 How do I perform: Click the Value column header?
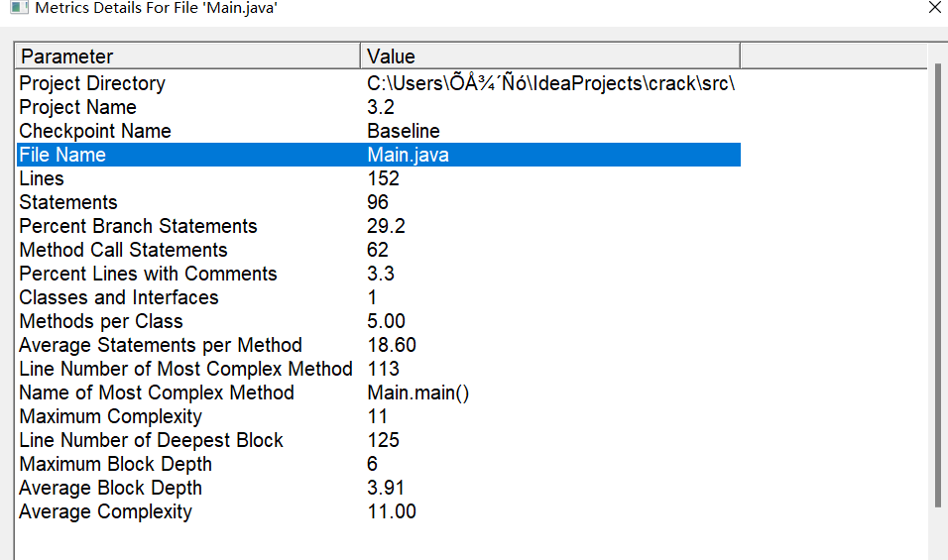(x=549, y=56)
